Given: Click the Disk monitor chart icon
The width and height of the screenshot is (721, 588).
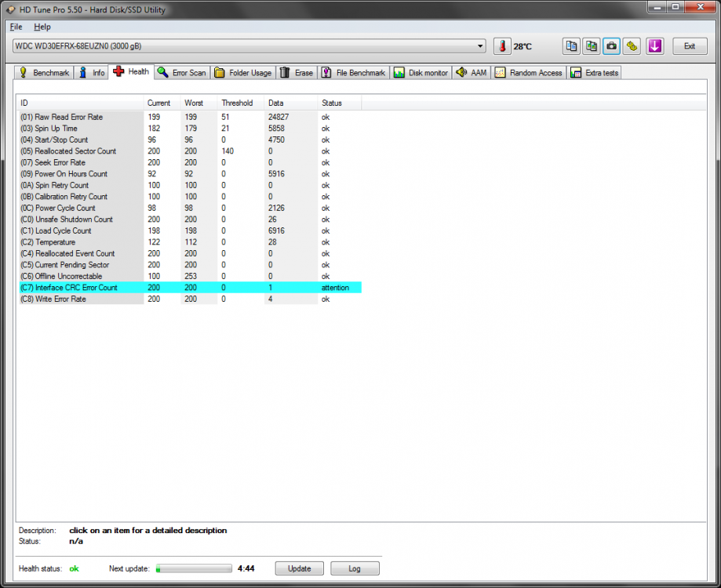Looking at the screenshot, I should 399,73.
